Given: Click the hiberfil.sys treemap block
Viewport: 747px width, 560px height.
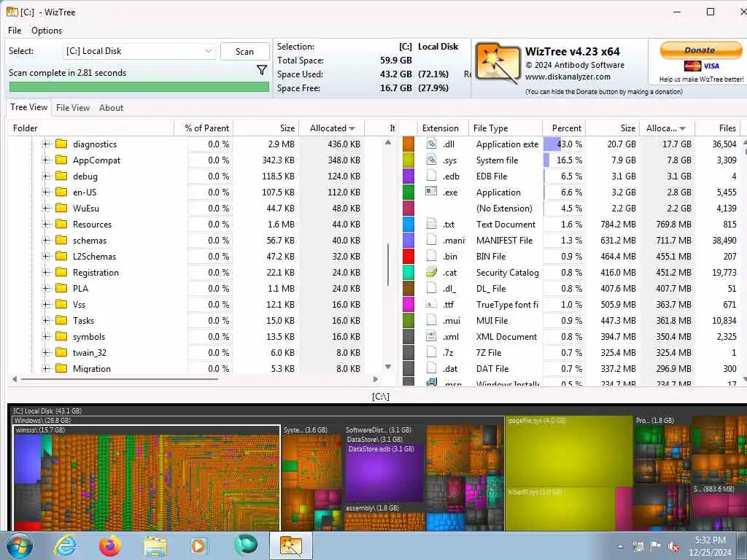Looking at the screenshot, I should pyautogui.click(x=560, y=508).
